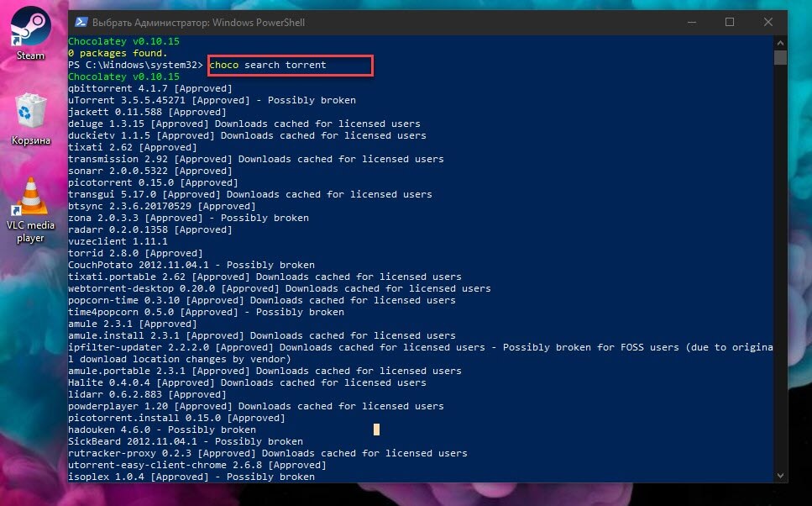Image resolution: width=812 pixels, height=506 pixels.
Task: Click the 'picotorrent 0.15.0 [Approved]' line
Action: [x=153, y=182]
